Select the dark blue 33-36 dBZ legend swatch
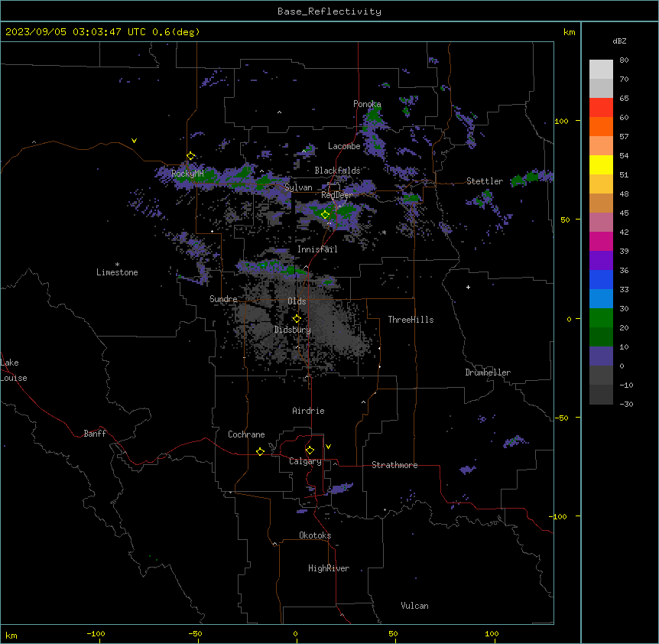 click(601, 279)
